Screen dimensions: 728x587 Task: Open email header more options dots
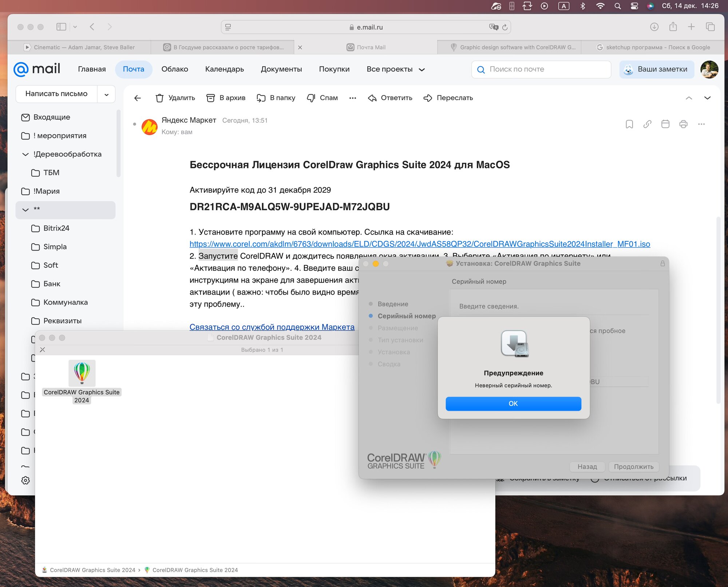701,124
